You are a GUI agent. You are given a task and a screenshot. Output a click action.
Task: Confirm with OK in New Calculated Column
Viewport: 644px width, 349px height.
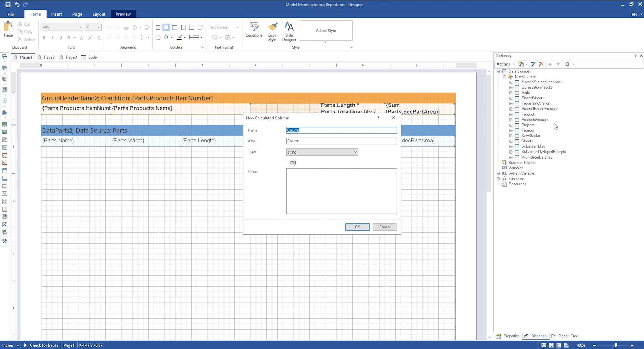[x=357, y=227]
